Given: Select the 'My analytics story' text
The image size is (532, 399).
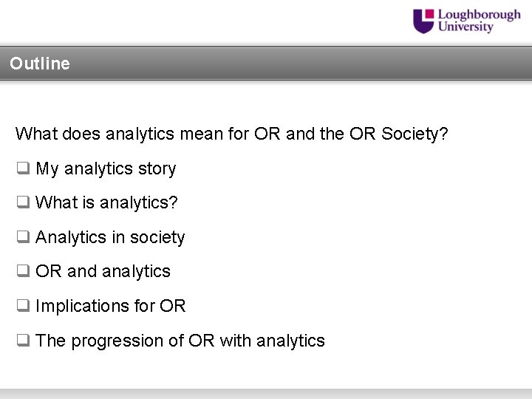Looking at the screenshot, I should (106, 169).
